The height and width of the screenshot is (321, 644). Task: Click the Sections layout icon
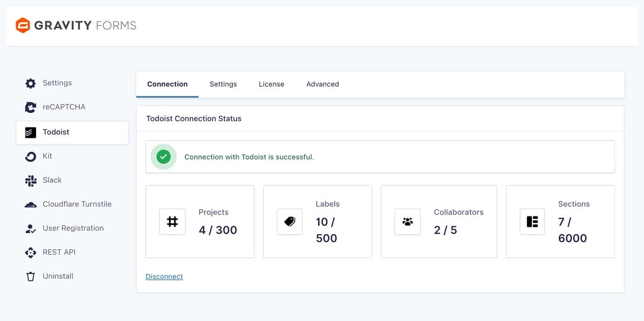pos(532,221)
